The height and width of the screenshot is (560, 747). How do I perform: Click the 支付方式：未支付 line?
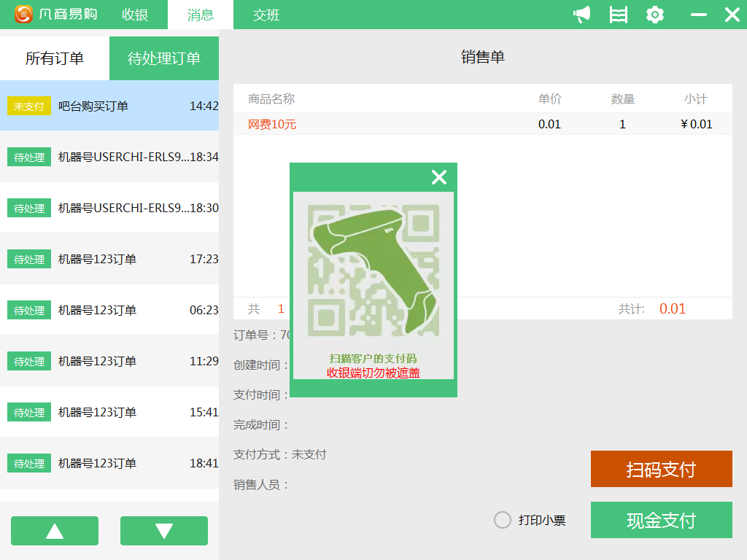[279, 454]
